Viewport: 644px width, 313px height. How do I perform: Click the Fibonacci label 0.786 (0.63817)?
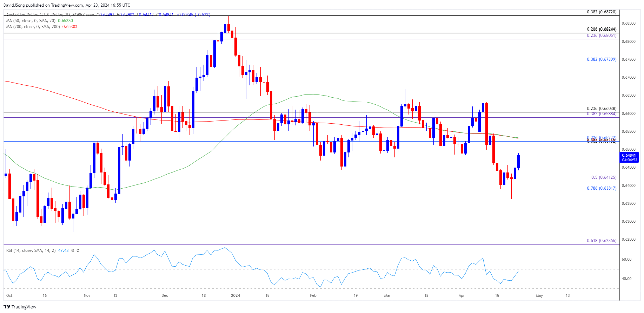click(x=602, y=188)
